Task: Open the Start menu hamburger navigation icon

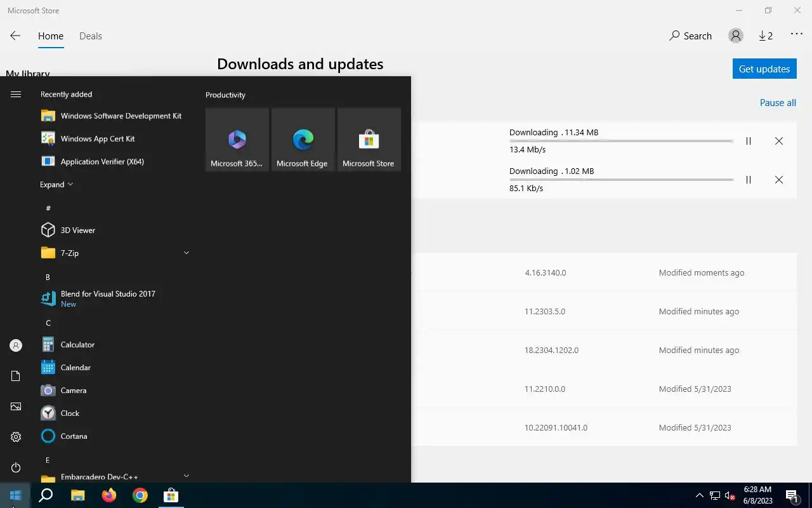Action: [16, 94]
